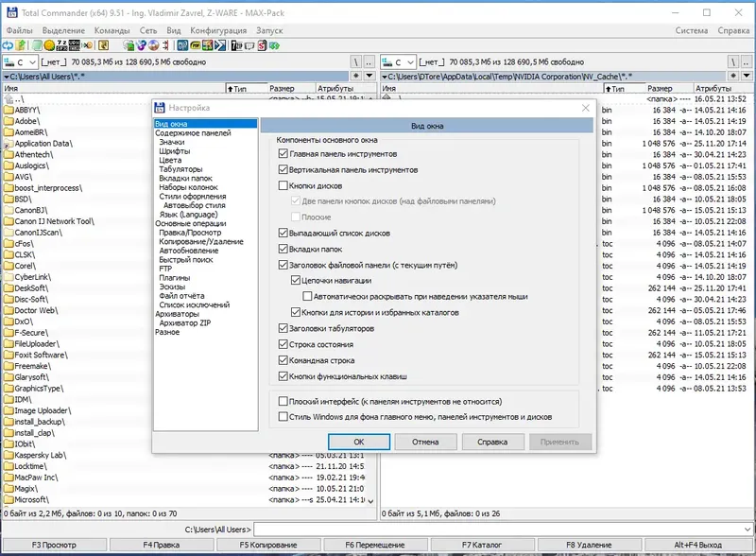Click the folder-up green arrow toolbar icon
Viewport: 756px width, 556px height.
(20, 45)
